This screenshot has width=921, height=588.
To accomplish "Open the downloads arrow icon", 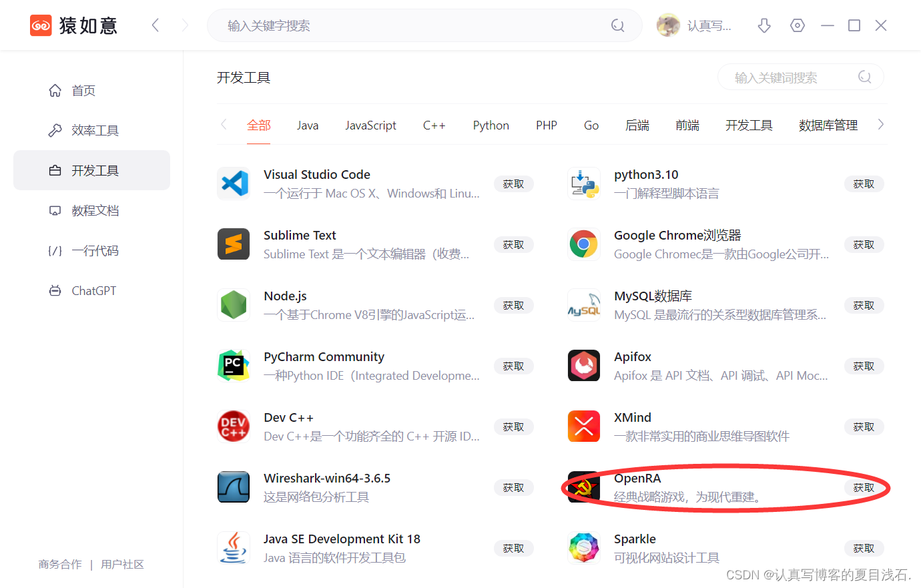I will 764,25.
